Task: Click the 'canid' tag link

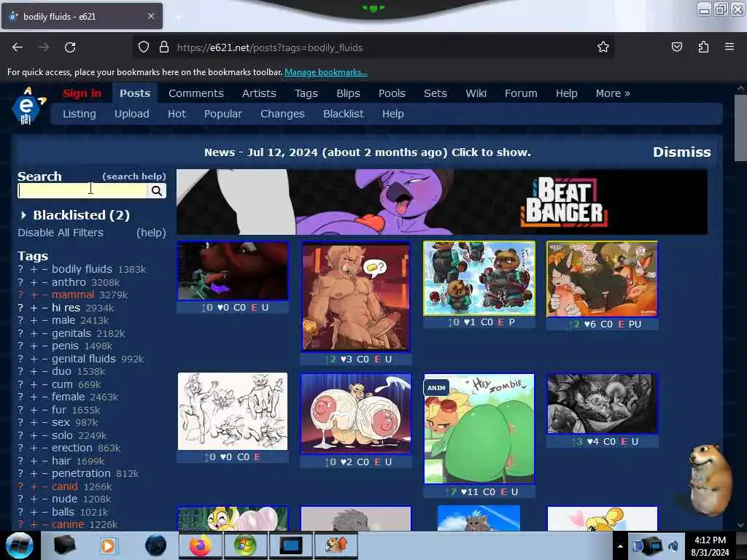Action: tap(64, 486)
